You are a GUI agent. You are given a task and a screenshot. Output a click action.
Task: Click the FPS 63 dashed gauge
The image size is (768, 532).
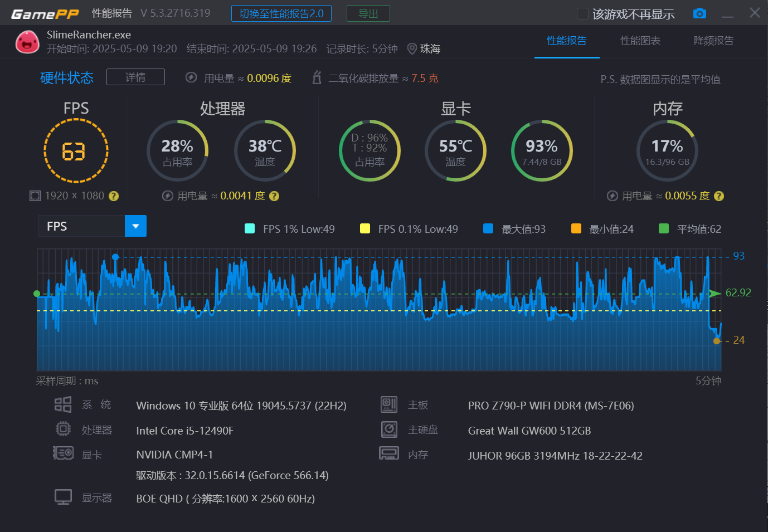(76, 151)
